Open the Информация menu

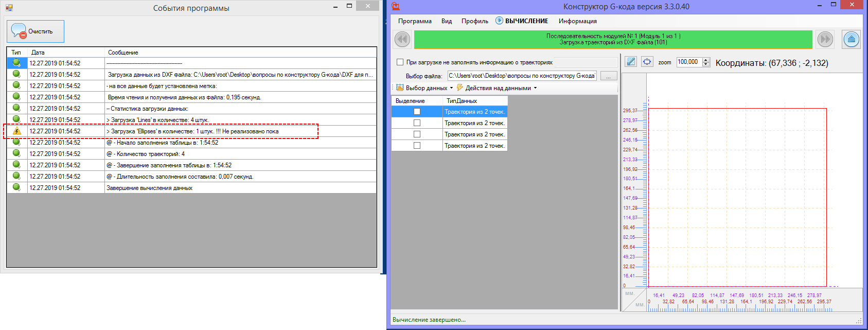(x=577, y=21)
